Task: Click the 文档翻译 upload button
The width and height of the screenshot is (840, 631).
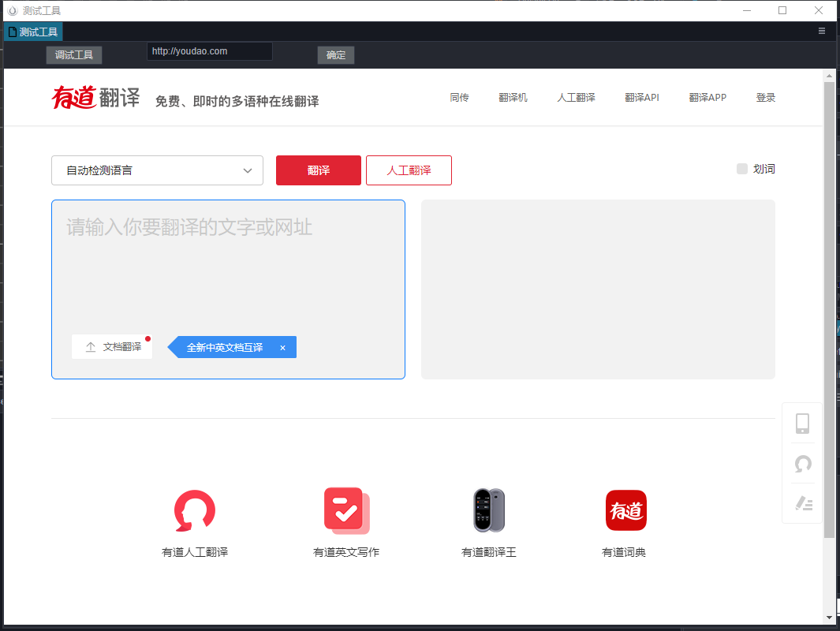Action: click(112, 347)
